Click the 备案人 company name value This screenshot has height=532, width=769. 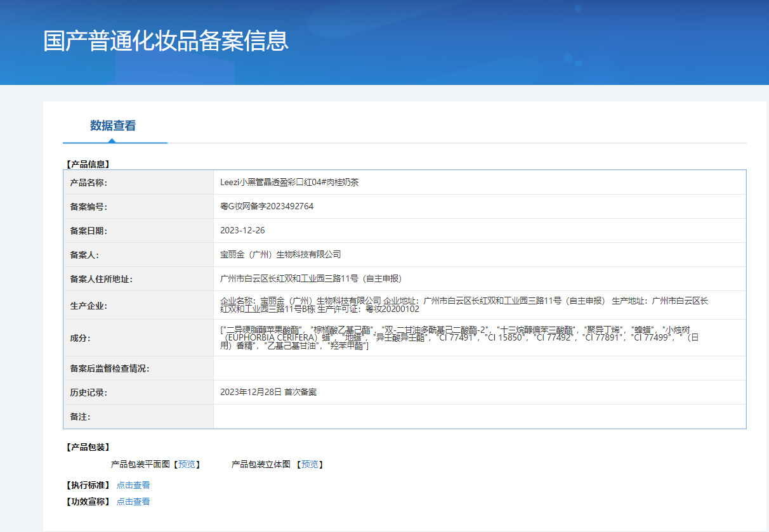(280, 255)
